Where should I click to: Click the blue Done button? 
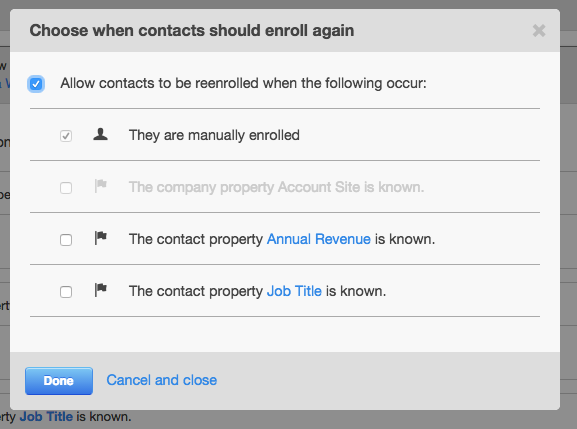point(59,381)
